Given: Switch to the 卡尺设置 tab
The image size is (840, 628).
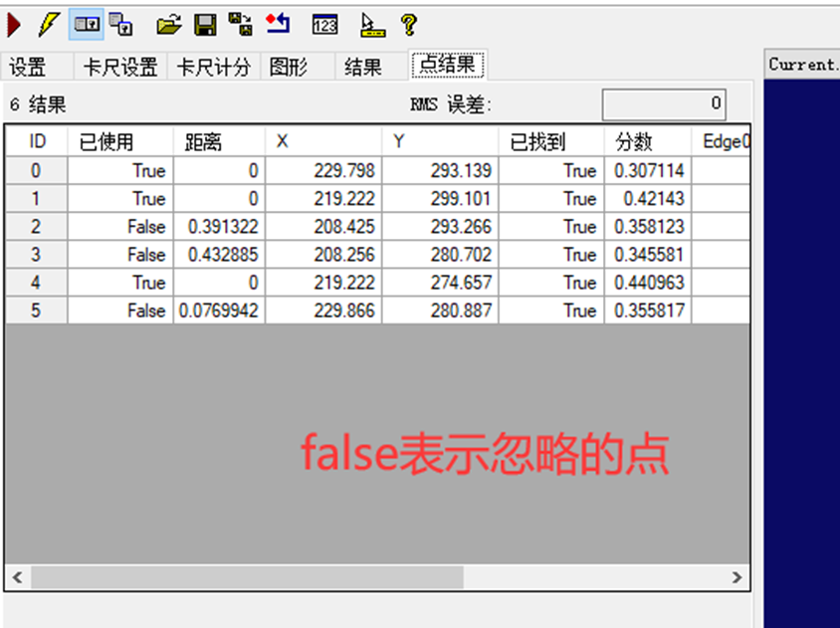Looking at the screenshot, I should [120, 67].
